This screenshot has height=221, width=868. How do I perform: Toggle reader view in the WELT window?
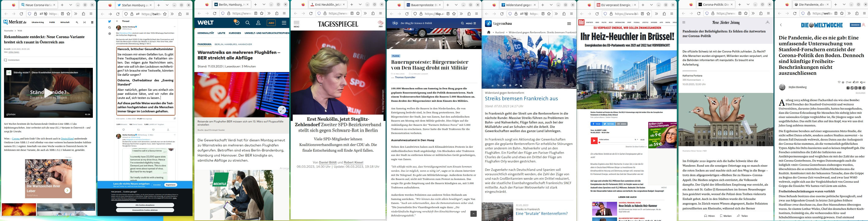point(256,14)
